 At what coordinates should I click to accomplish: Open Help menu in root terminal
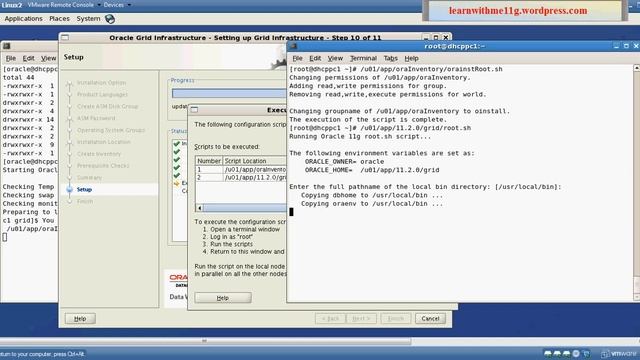(411, 58)
